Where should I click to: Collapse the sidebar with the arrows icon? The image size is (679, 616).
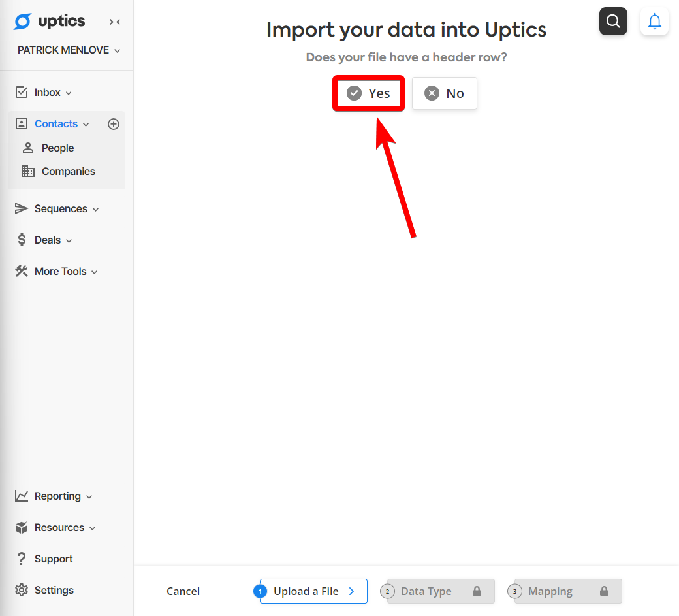[115, 22]
